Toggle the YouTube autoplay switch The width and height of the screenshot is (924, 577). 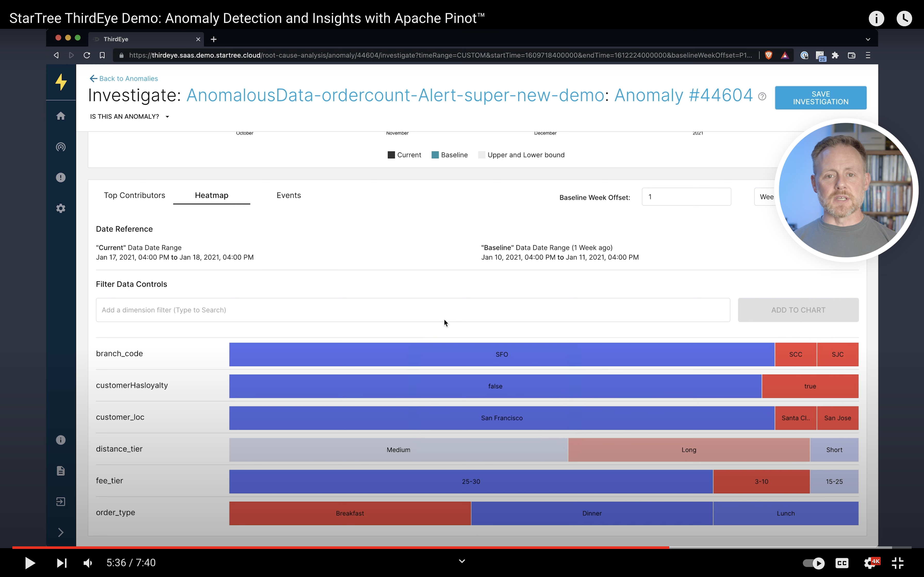(813, 563)
